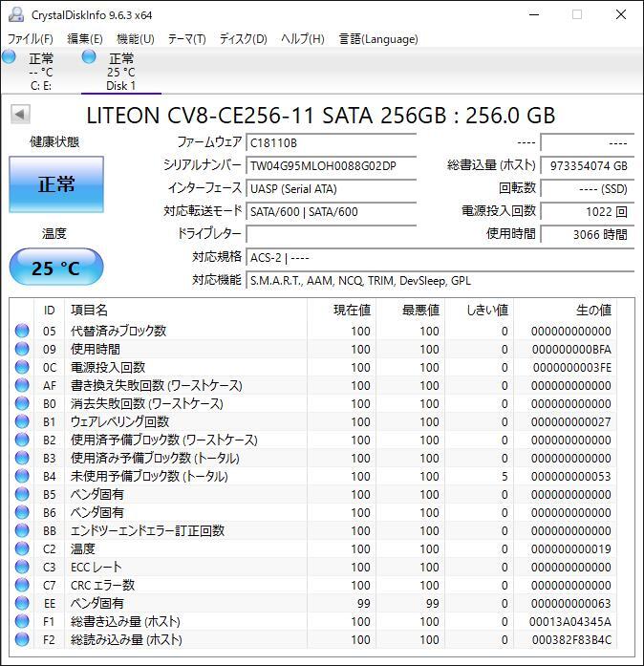Click status orb of row AF 書き換え失敗回数
Screen dimensions: 644x666
pyautogui.click(x=22, y=385)
